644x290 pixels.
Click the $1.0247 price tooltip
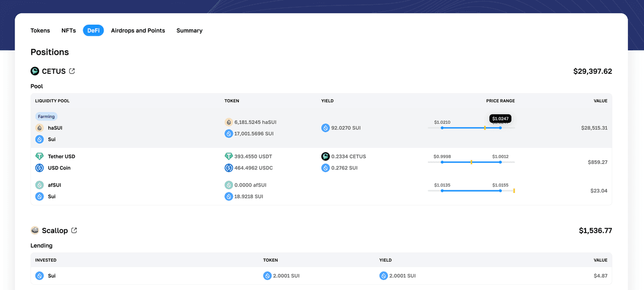click(x=500, y=118)
